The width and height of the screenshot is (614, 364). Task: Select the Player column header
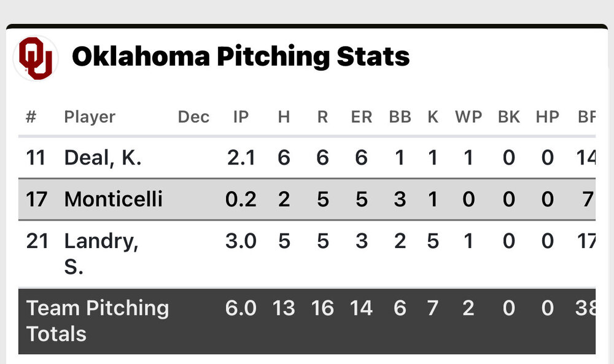point(90,117)
